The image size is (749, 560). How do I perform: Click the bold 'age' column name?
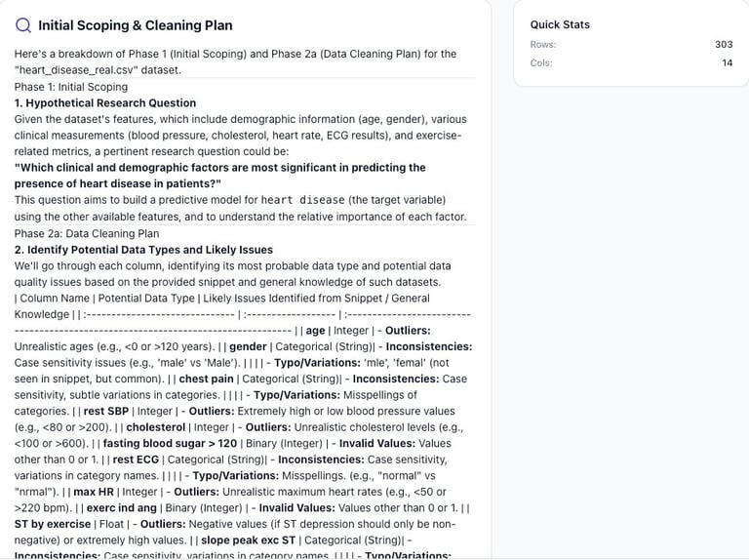click(x=315, y=331)
